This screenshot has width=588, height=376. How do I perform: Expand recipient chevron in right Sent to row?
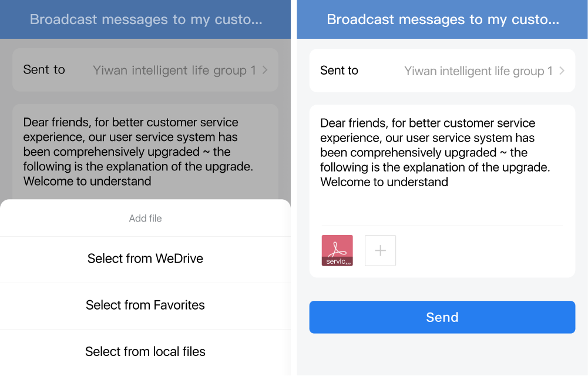[x=562, y=70]
